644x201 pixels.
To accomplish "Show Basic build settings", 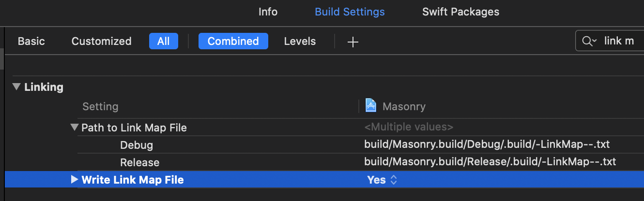I will point(31,42).
